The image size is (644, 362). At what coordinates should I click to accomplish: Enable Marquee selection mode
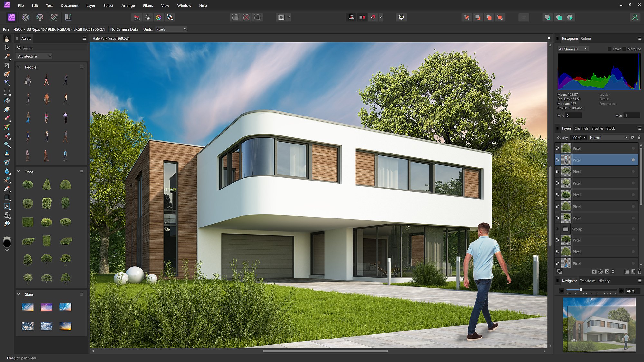coord(625,49)
